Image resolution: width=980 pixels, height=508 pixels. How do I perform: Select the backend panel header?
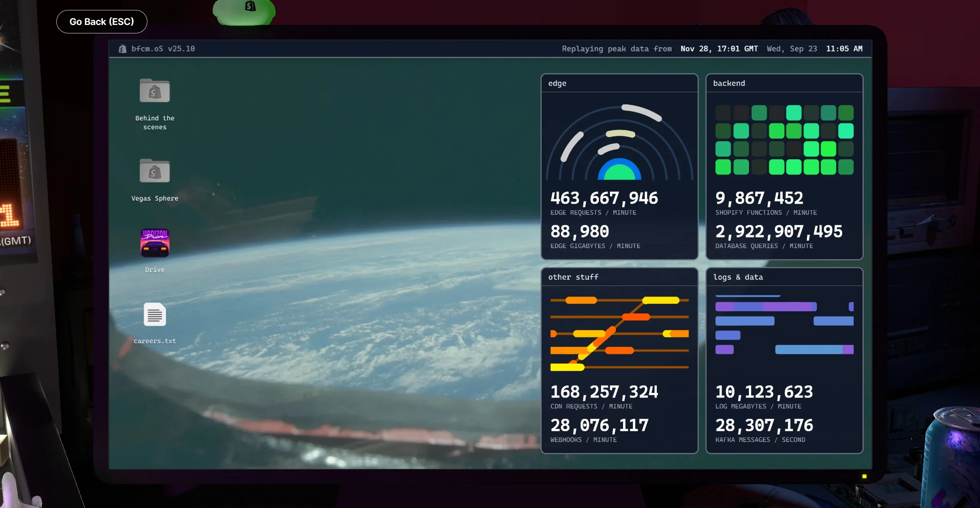(784, 83)
